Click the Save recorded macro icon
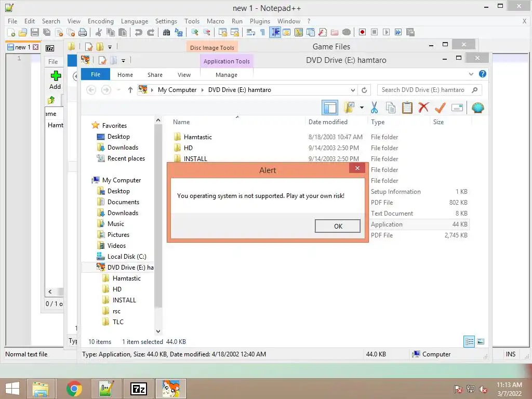532x399 pixels. (x=410, y=32)
